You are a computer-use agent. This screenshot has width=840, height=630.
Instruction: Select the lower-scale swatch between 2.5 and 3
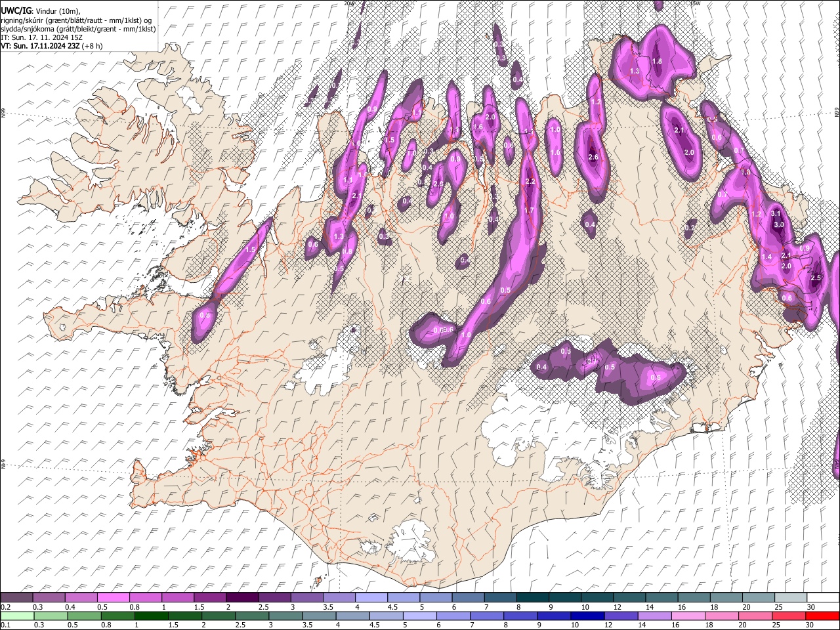click(251, 616)
